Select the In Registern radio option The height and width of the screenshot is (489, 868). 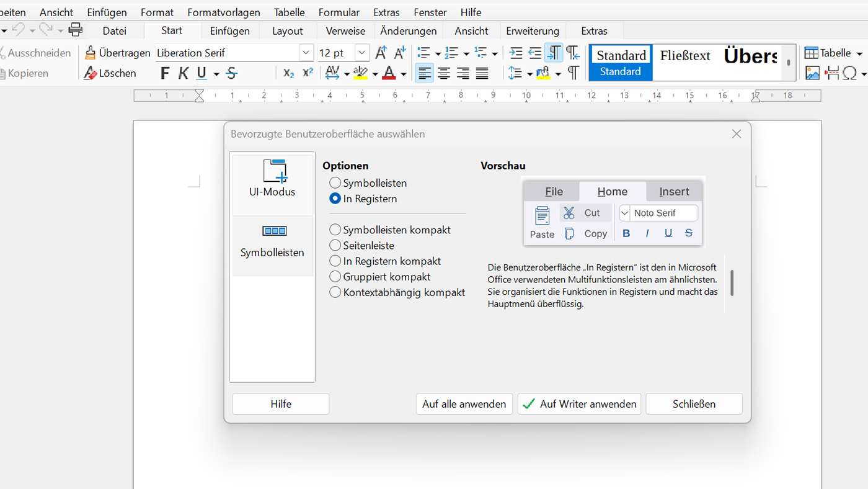363,199
